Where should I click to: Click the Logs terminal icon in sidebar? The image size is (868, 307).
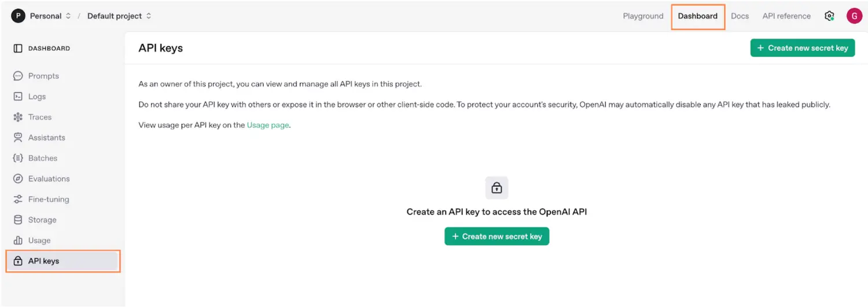[18, 97]
